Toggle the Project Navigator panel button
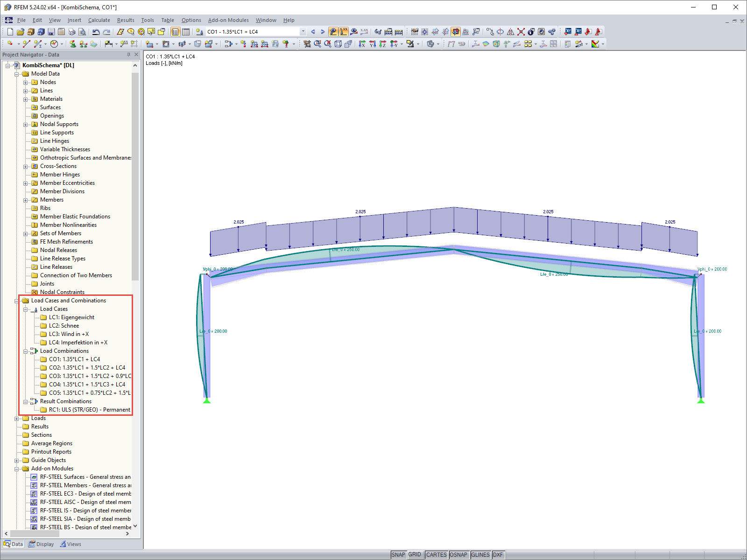This screenshot has width=747, height=560. (176, 32)
